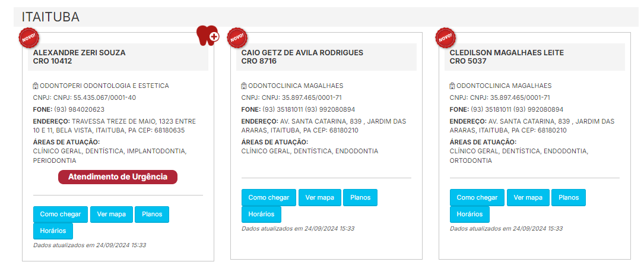Click Ver mapa on Cledilson Magalhaes card

[x=528, y=197]
